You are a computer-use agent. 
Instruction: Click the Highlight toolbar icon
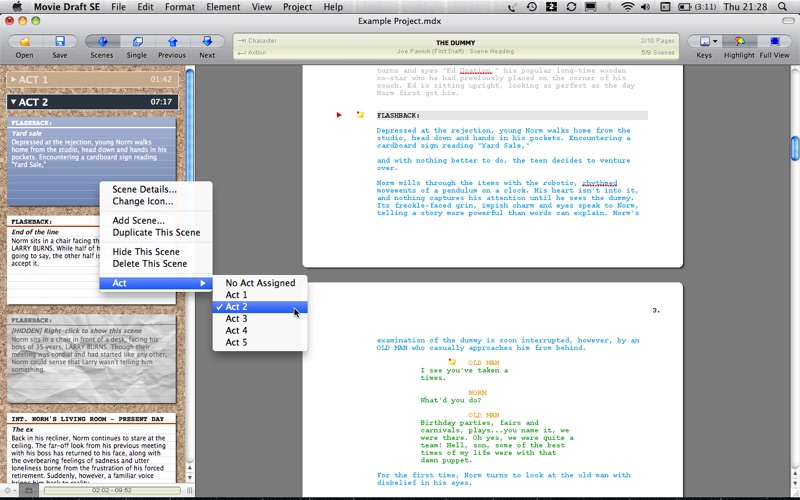(x=739, y=42)
